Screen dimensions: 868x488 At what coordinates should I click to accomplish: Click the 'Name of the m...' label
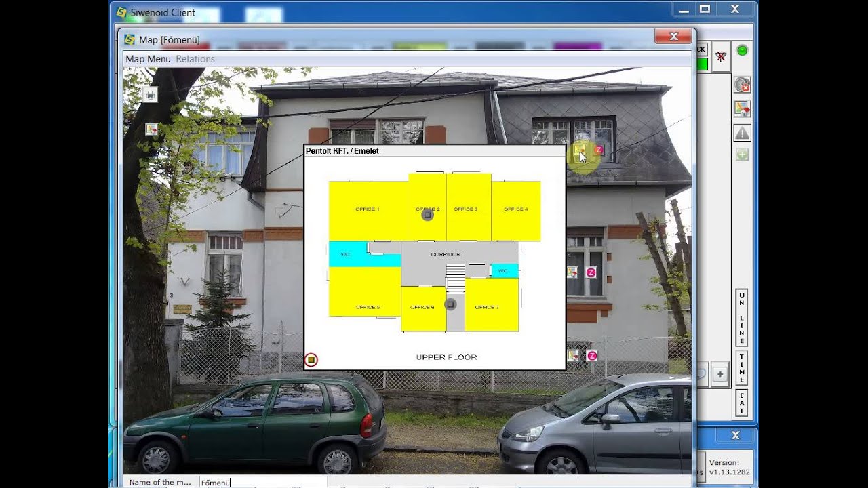click(x=160, y=482)
